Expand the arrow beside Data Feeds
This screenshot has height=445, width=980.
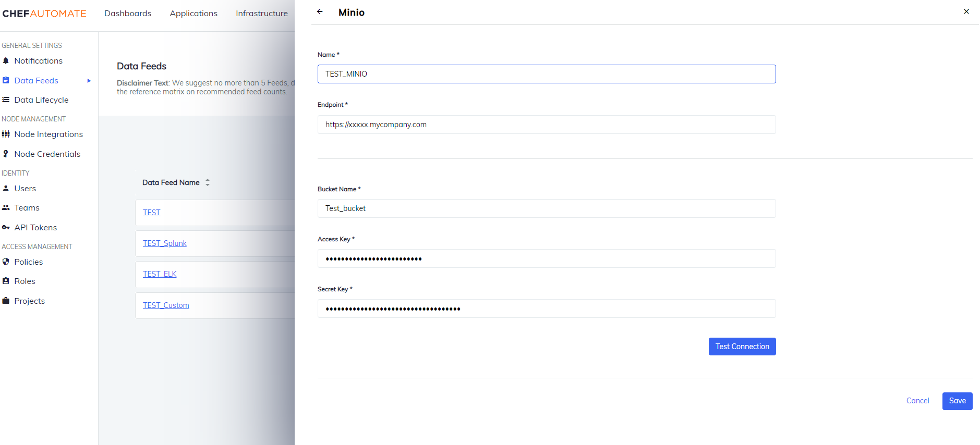pyautogui.click(x=89, y=81)
